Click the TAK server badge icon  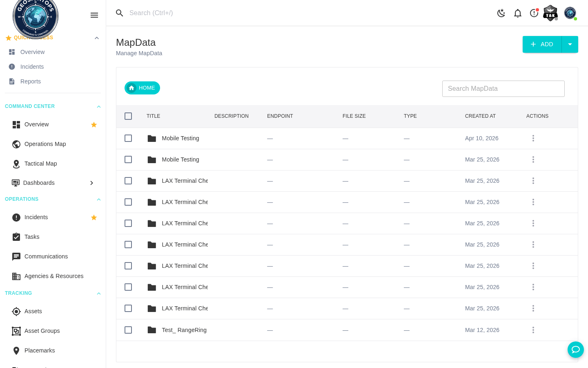point(550,13)
